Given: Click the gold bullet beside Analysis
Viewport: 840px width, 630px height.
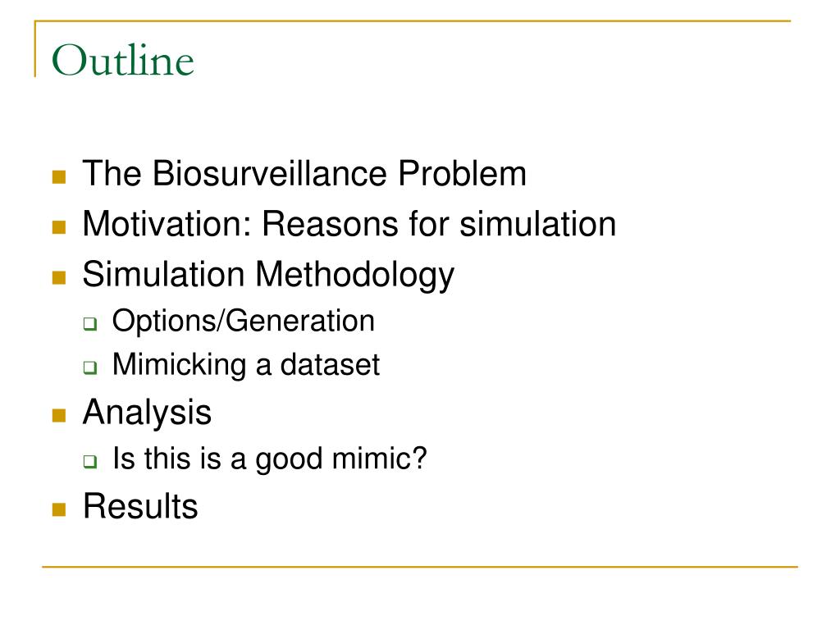Looking at the screenshot, I should pyautogui.click(x=59, y=416).
